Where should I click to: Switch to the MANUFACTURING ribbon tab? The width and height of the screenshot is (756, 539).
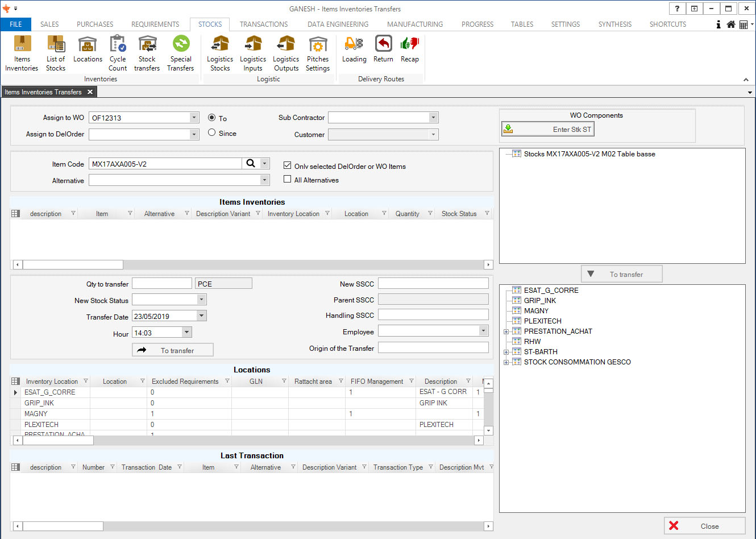click(414, 24)
